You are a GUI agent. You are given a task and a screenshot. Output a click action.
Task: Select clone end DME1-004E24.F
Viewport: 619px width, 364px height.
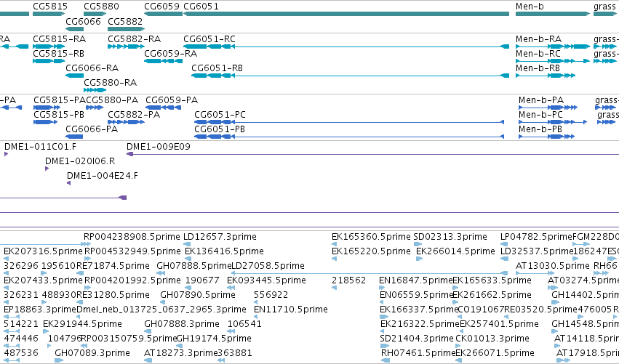coord(103,176)
